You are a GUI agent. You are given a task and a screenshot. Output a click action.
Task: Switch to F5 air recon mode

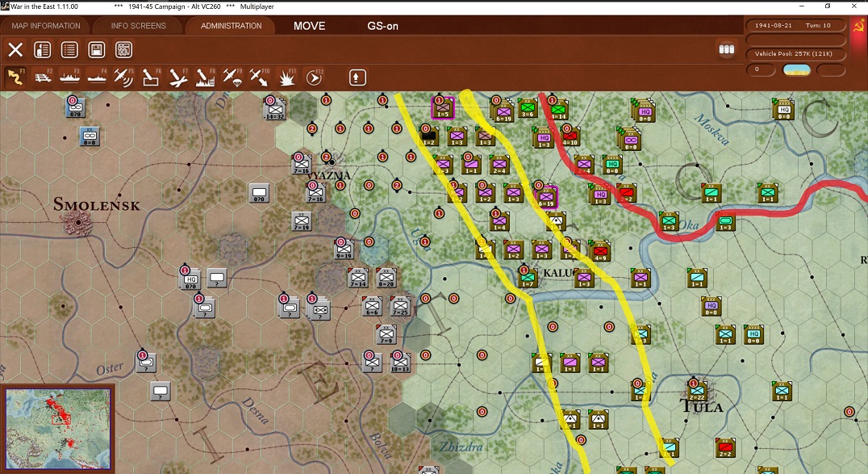click(123, 78)
